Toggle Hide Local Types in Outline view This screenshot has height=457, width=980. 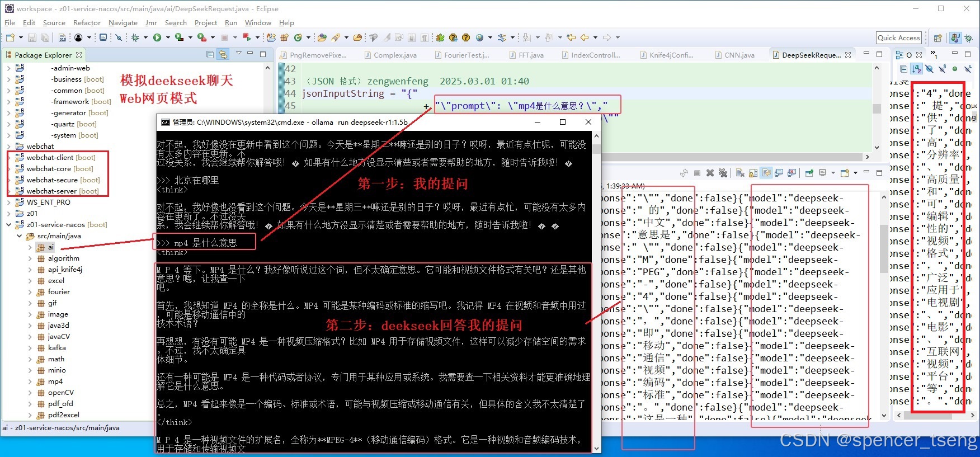pos(968,69)
